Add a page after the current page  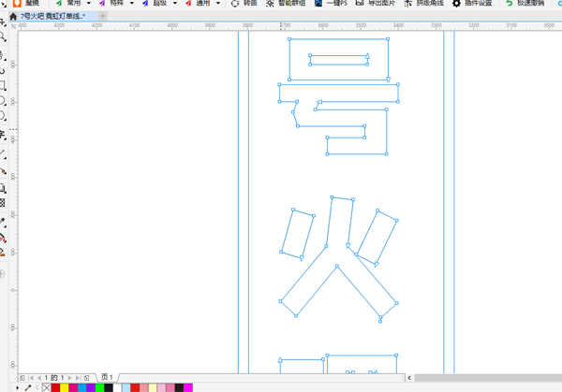click(86, 378)
